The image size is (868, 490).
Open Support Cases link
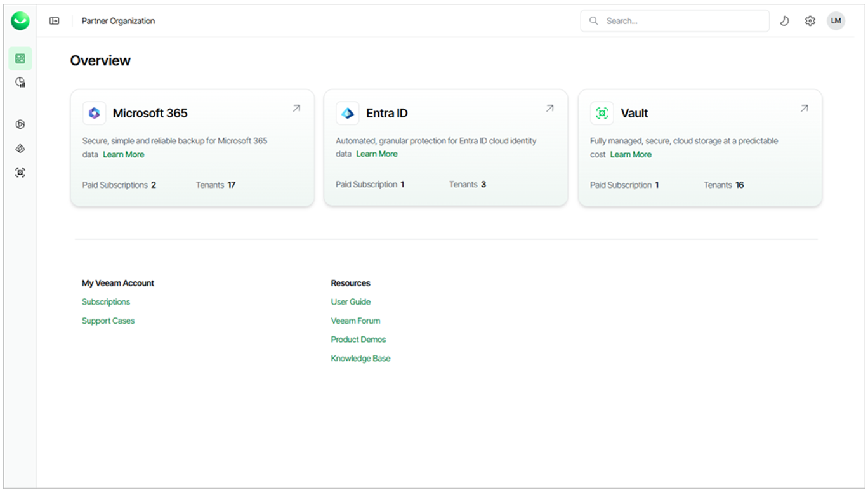(x=108, y=321)
